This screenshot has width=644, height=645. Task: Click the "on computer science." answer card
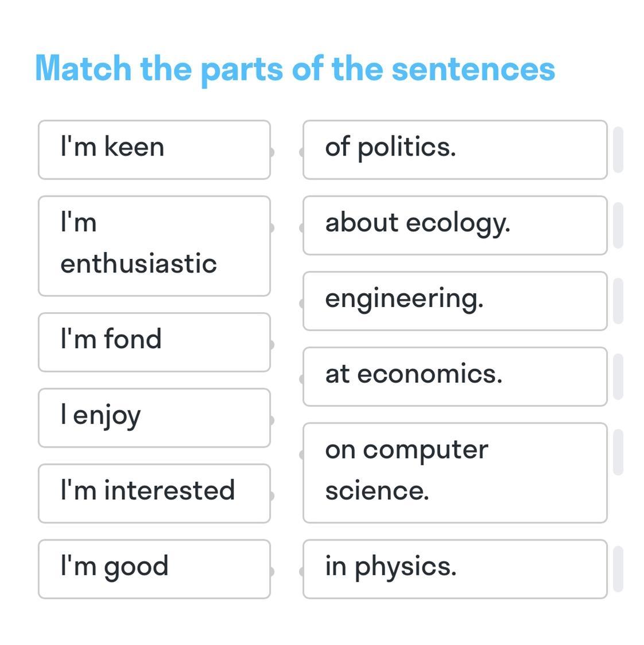click(455, 473)
